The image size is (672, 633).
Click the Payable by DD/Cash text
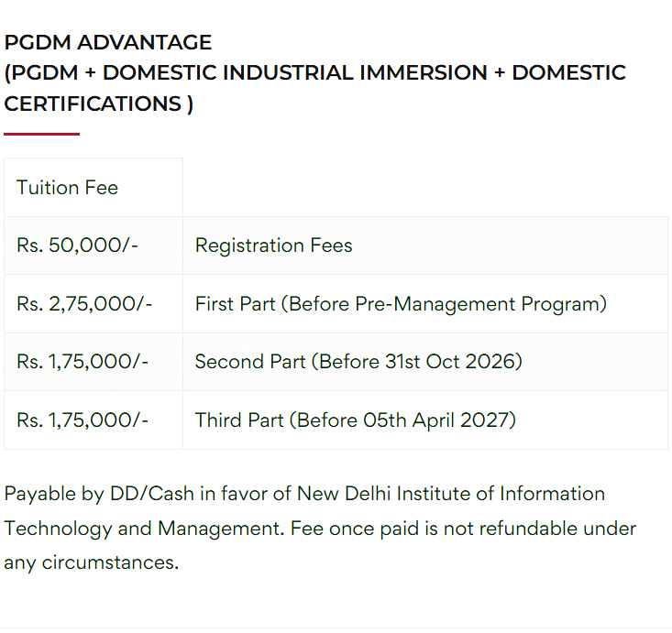(x=98, y=494)
